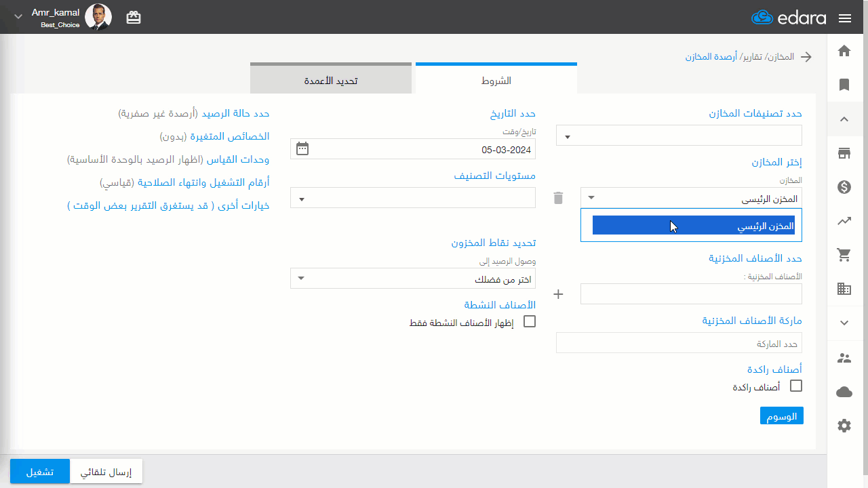The width and height of the screenshot is (868, 488).
Task: Open خيارات أخرى link
Action: click(x=168, y=205)
